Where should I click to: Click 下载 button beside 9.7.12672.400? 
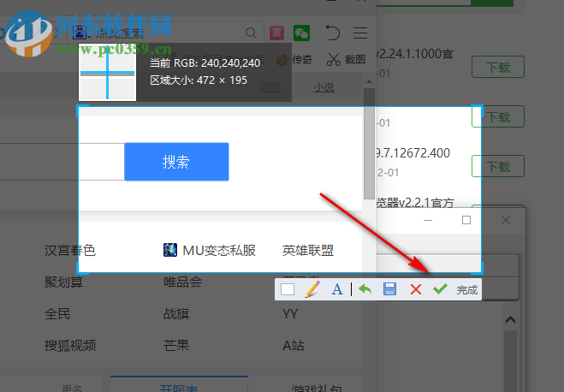click(x=498, y=166)
